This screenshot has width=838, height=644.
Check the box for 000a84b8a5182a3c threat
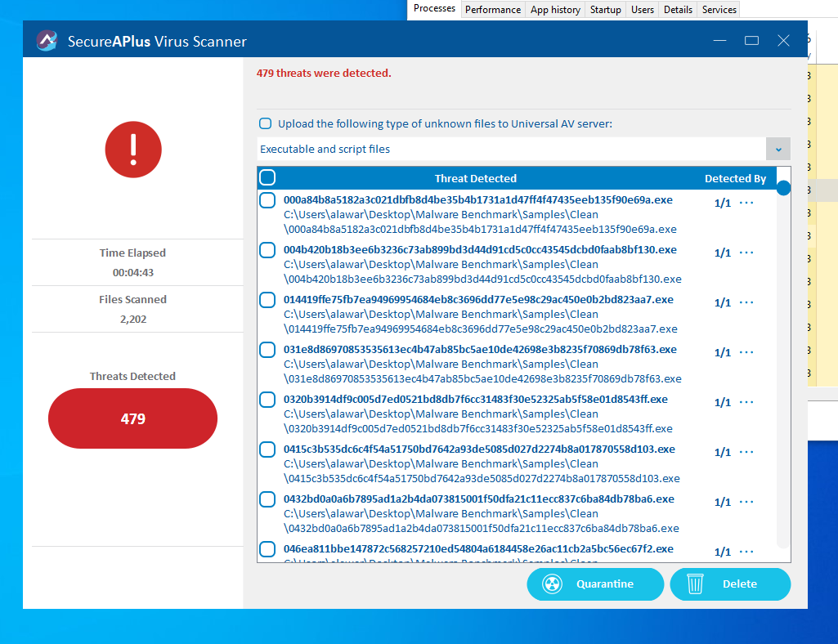267,200
